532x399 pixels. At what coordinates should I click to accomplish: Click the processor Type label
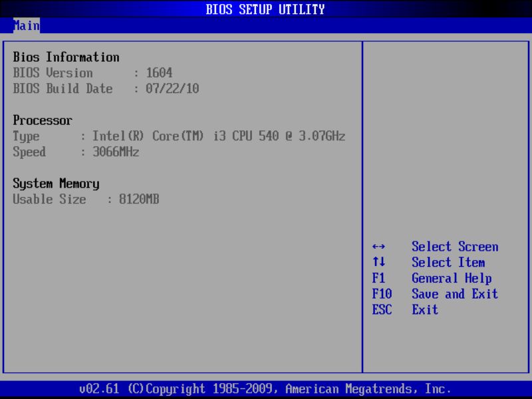coord(26,136)
